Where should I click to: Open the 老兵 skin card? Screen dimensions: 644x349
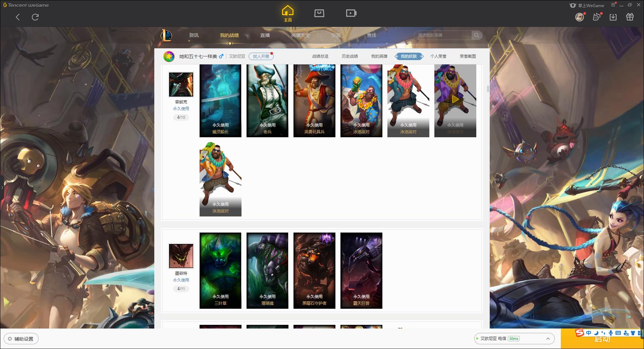click(267, 101)
